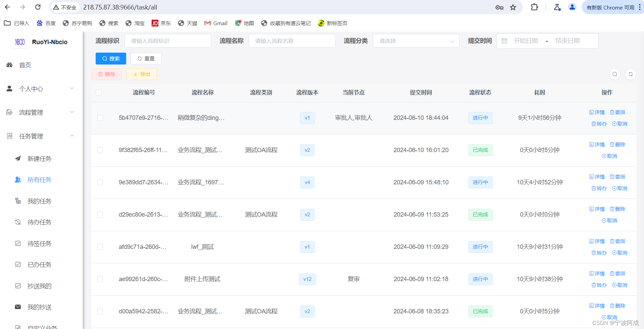
Task: Check row d00a5942-2582 checkbox
Action: pyautogui.click(x=100, y=311)
